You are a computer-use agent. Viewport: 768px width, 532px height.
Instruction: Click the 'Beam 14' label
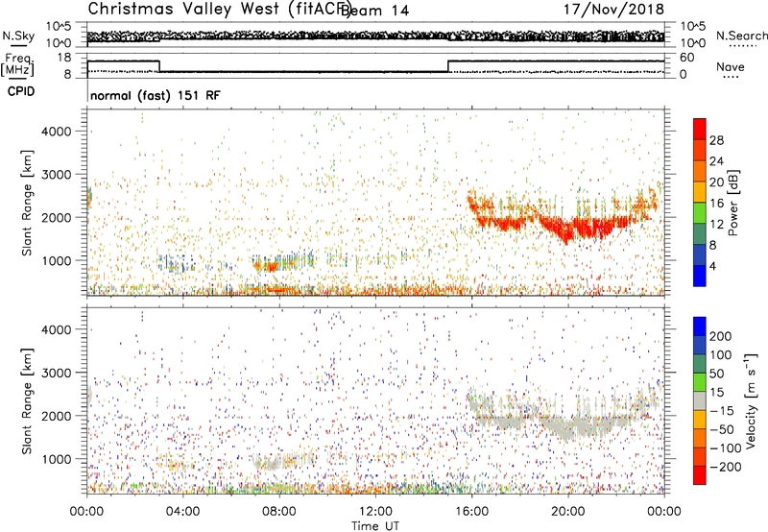coord(373,11)
